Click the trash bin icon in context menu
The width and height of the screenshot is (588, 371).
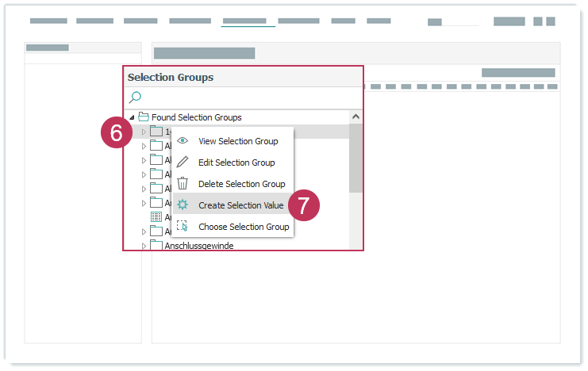pos(183,184)
